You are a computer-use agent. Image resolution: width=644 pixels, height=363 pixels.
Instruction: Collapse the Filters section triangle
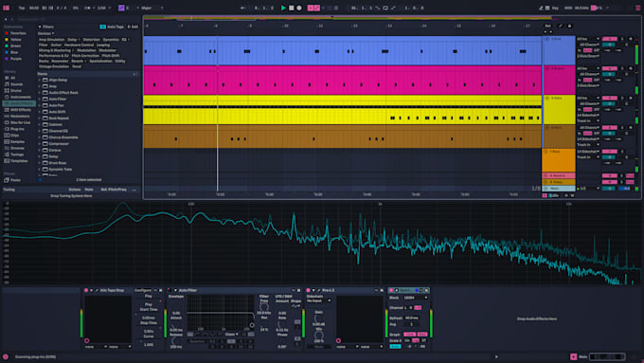point(40,27)
